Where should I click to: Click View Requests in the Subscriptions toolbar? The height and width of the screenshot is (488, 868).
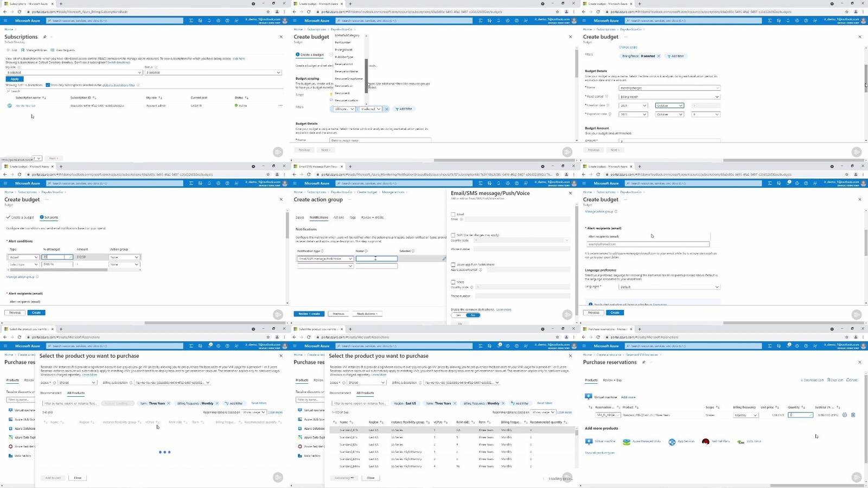(x=63, y=50)
